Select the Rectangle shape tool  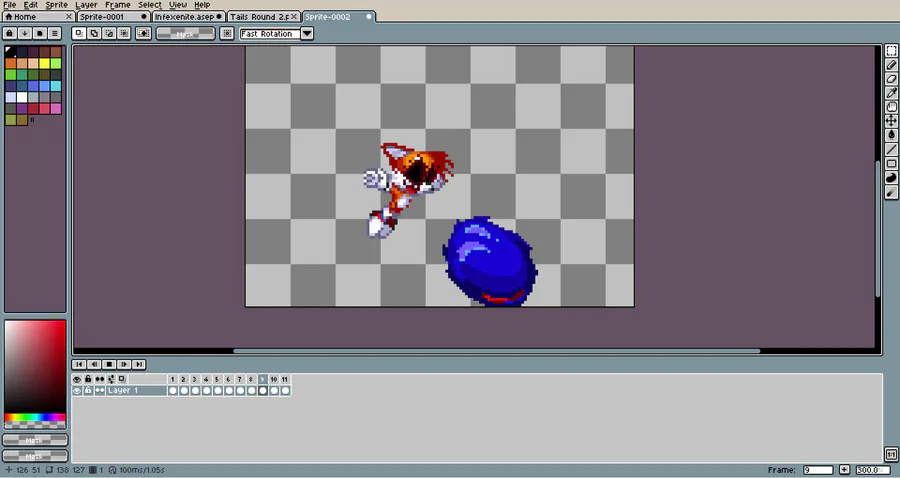pyautogui.click(x=891, y=164)
